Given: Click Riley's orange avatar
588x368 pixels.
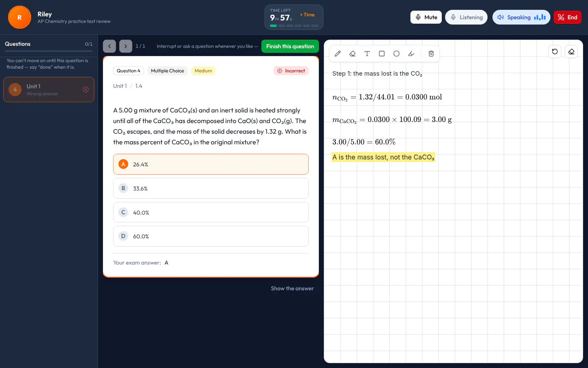Looking at the screenshot, I should [x=20, y=17].
